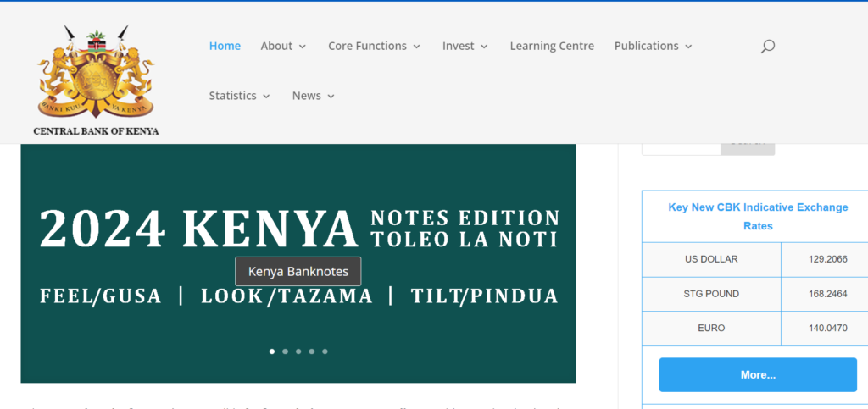Select the US DOLLAR rate row

(712, 259)
